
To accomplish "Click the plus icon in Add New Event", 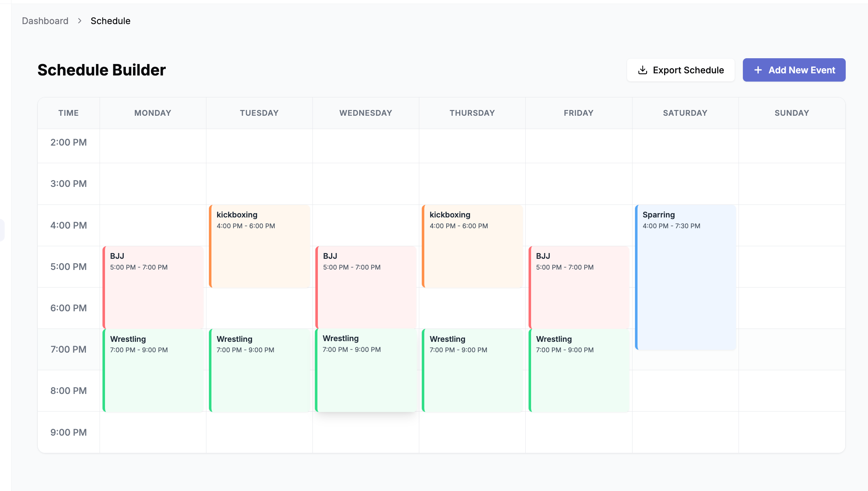I will tap(758, 70).
